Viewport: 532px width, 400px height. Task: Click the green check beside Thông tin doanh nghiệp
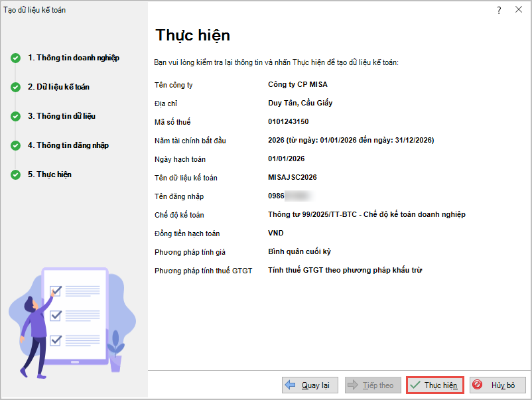pos(15,58)
